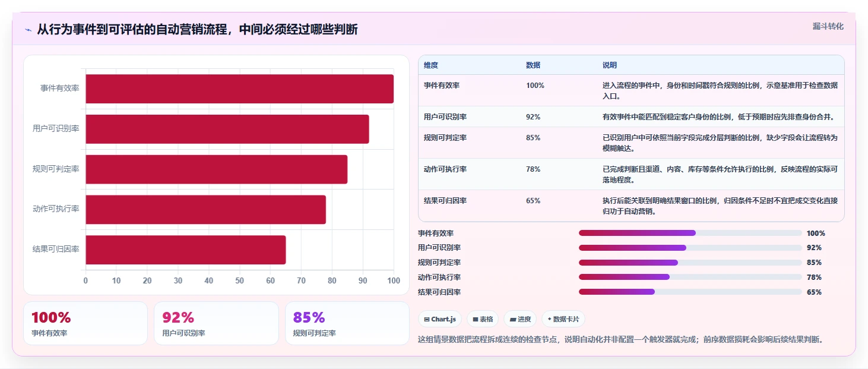The width and height of the screenshot is (868, 369).
Task: Click the 结果可归因率 bar in the chart
Action: pyautogui.click(x=185, y=250)
